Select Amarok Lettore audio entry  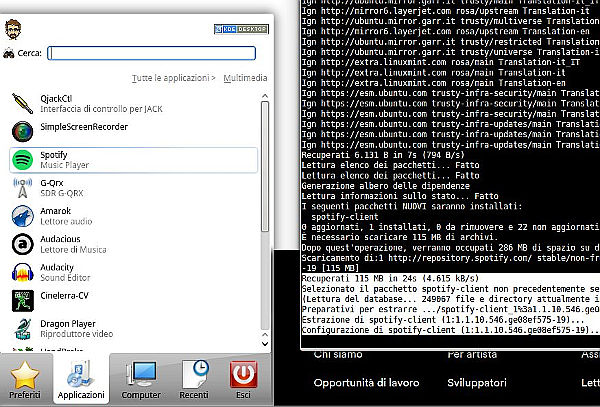[x=66, y=216]
